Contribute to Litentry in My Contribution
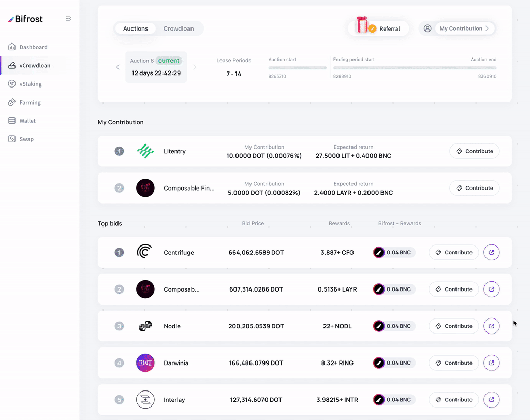Screen dimensions: 530x420 pos(475,151)
